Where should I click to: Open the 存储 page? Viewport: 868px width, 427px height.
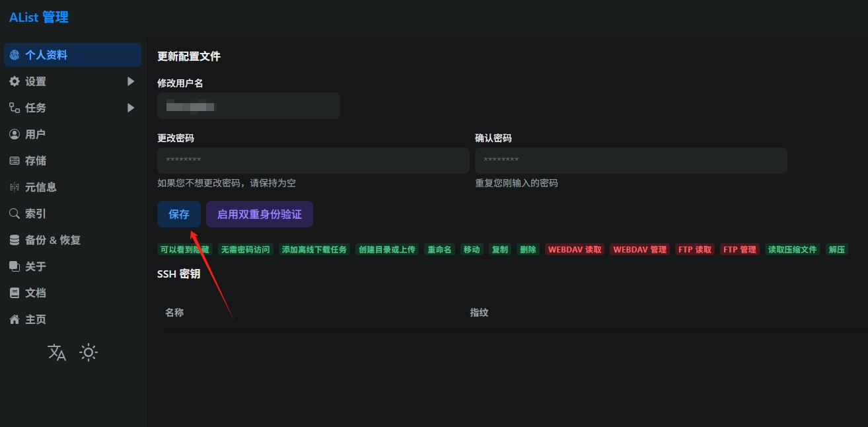pyautogui.click(x=73, y=161)
